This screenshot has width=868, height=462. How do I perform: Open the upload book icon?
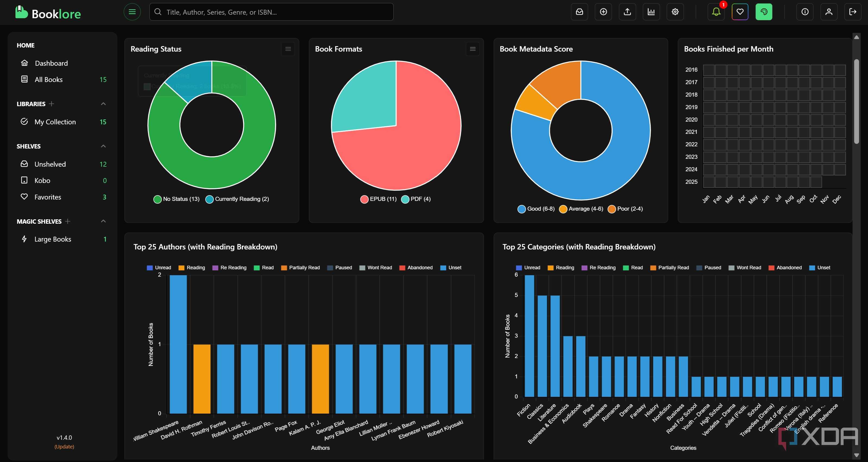(x=627, y=12)
